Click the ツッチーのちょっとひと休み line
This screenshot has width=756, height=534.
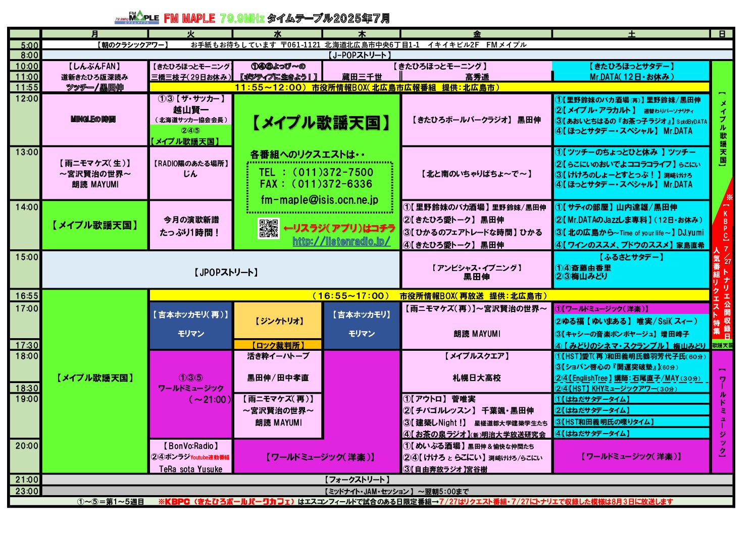625,152
